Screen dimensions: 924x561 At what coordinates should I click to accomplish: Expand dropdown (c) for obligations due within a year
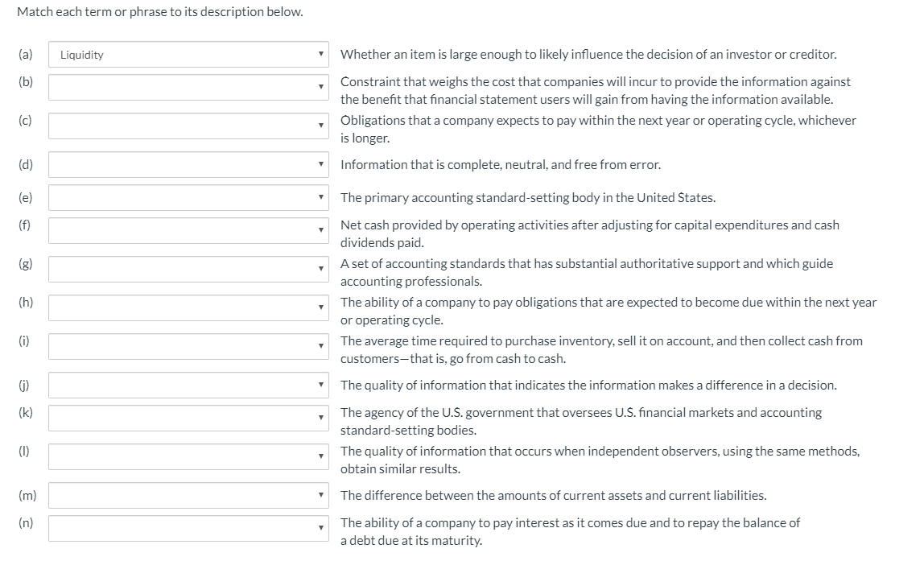click(188, 126)
